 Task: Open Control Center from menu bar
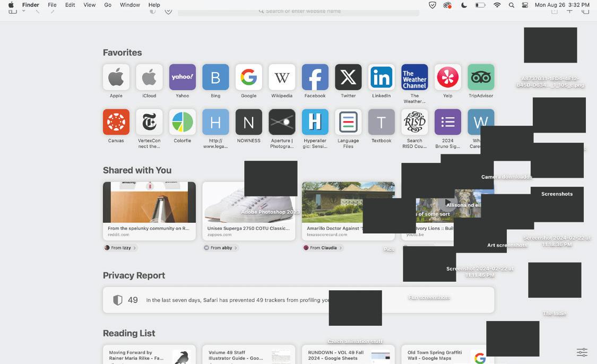tap(525, 5)
